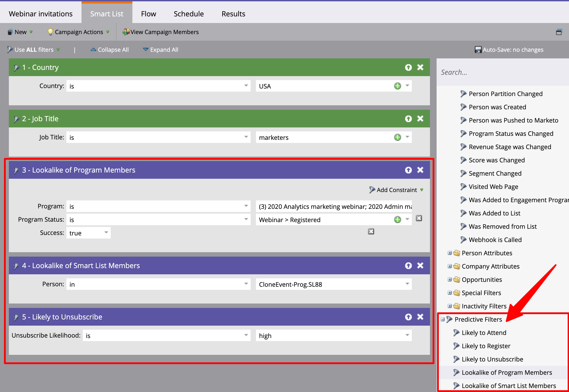Viewport: 569px width, 392px height.
Task: Remove the Program Status constraint
Action: click(x=419, y=218)
